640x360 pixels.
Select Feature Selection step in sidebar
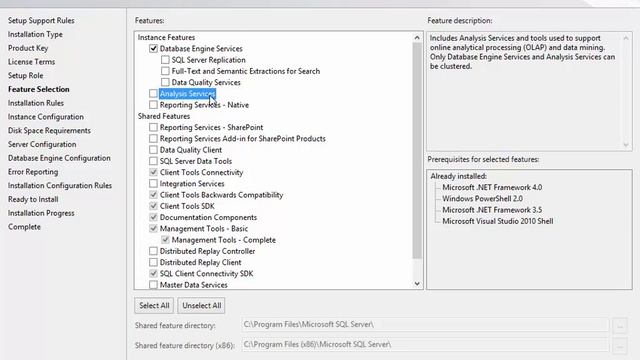pos(39,89)
